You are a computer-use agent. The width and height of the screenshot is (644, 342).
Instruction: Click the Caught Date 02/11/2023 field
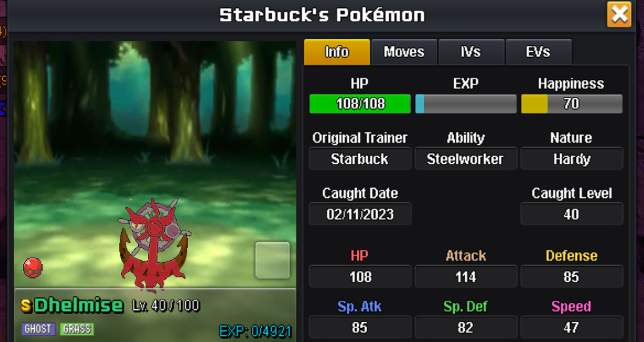pos(360,214)
